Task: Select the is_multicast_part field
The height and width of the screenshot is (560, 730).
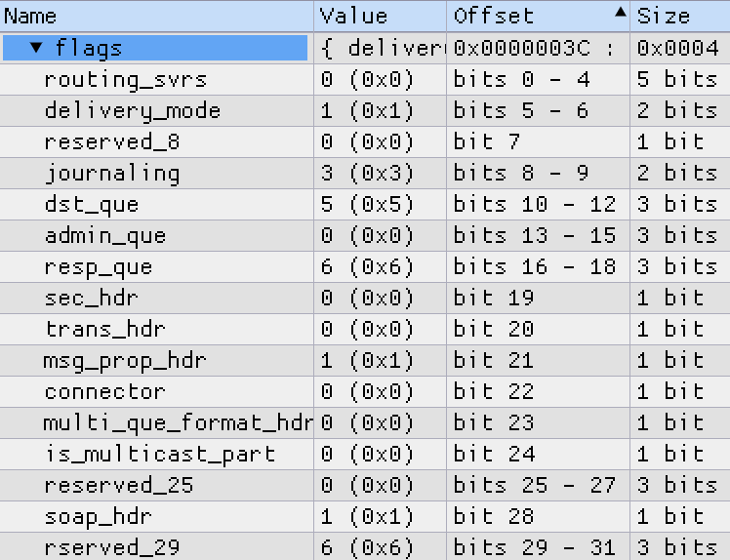Action: tap(365, 454)
